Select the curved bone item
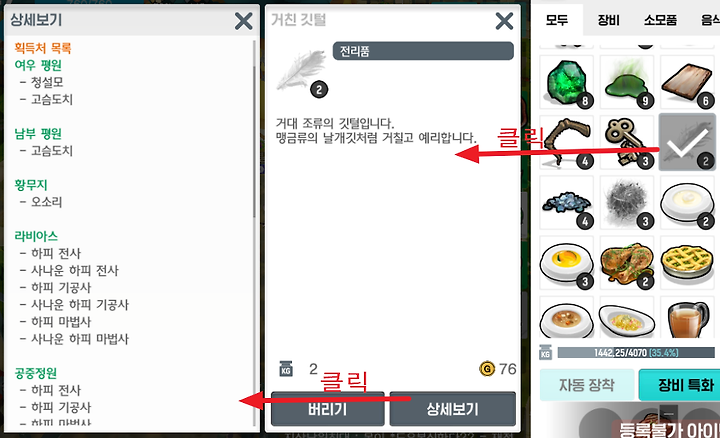Viewport: 720px width, 438px height. coord(566,142)
